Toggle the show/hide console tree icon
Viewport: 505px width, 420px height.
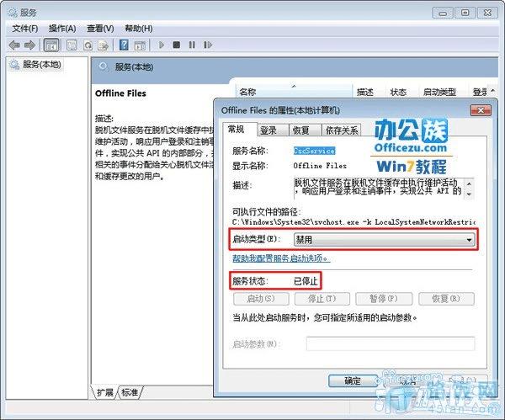coord(51,45)
